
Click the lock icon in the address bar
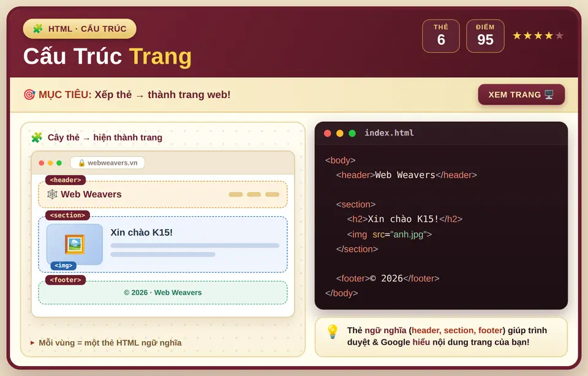coord(81,163)
